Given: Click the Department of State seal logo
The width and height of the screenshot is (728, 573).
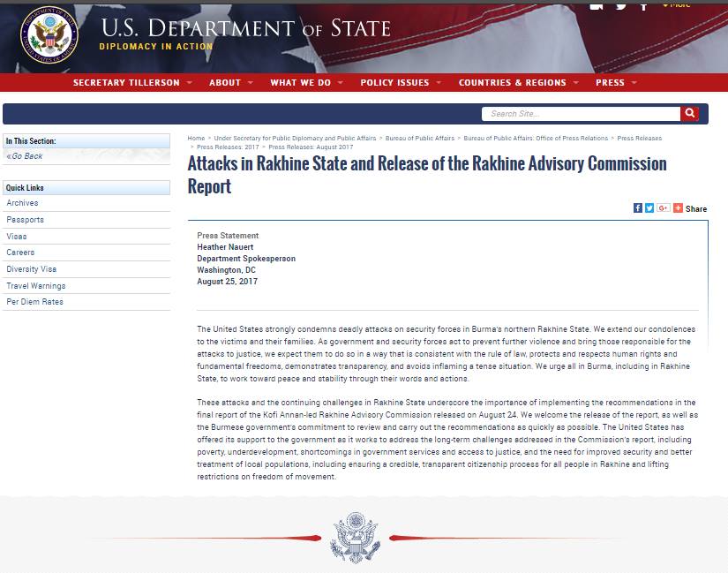Looking at the screenshot, I should [49, 35].
